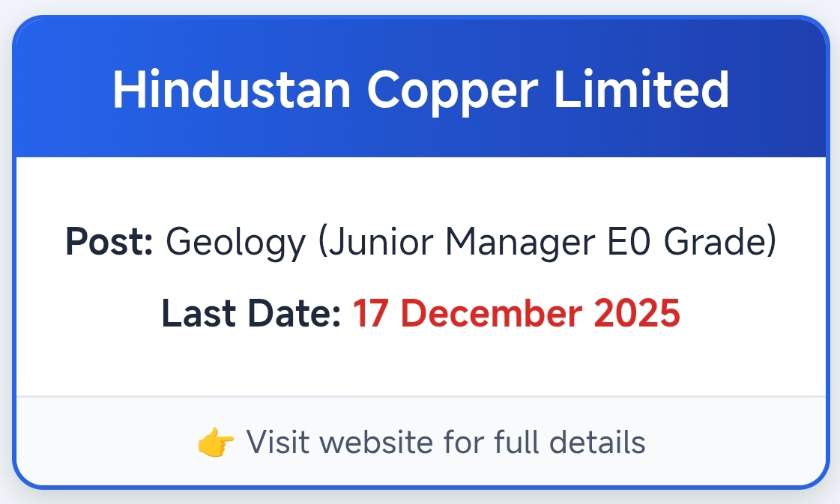The height and width of the screenshot is (504, 840).
Task: Click the bold Last Date: label
Action: coord(252,314)
